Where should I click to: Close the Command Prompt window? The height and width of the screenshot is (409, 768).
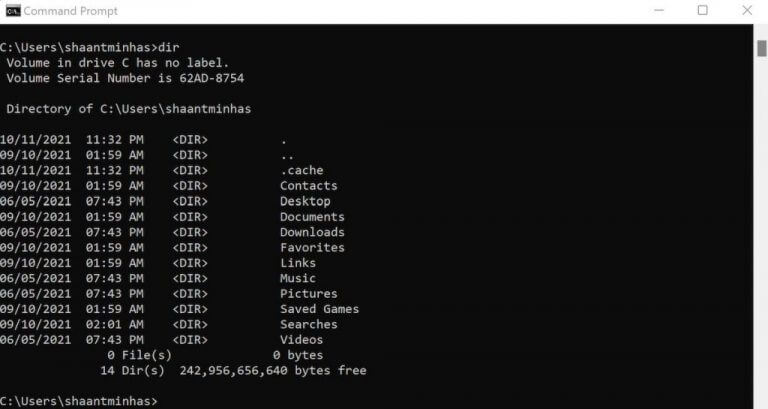pos(747,10)
